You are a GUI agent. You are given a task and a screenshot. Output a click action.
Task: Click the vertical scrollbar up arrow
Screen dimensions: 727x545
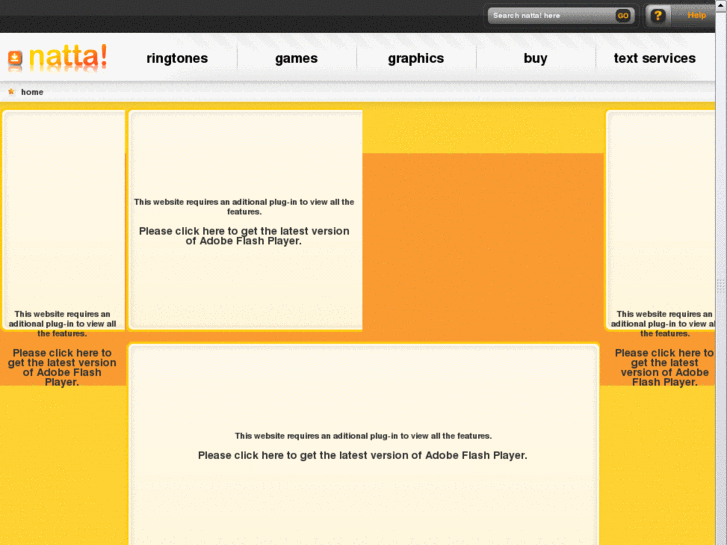point(721,4)
